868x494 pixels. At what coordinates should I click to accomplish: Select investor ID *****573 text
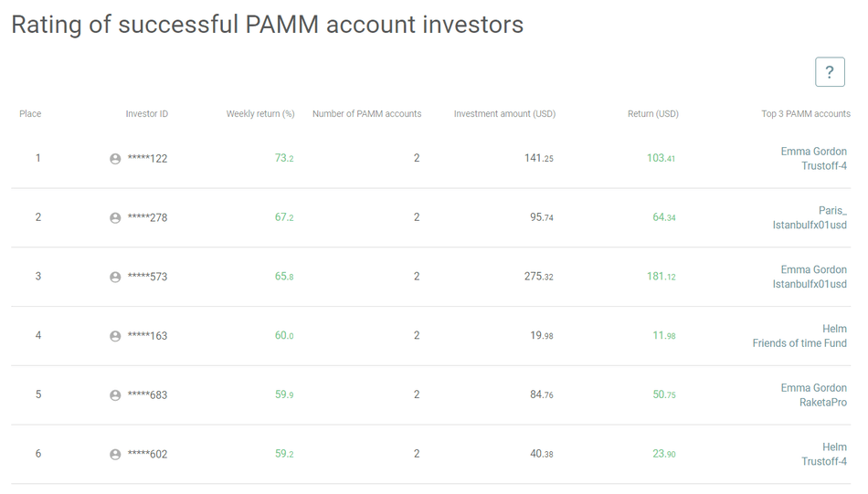pyautogui.click(x=147, y=277)
